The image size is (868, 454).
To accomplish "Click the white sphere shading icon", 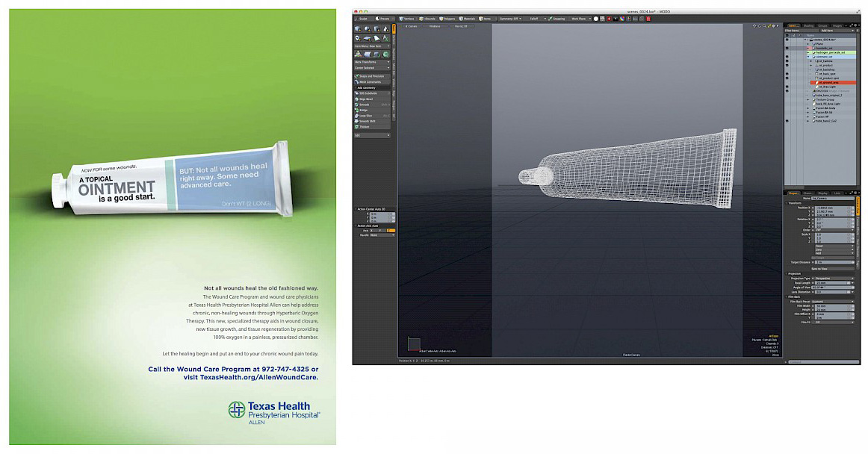I will click(595, 19).
